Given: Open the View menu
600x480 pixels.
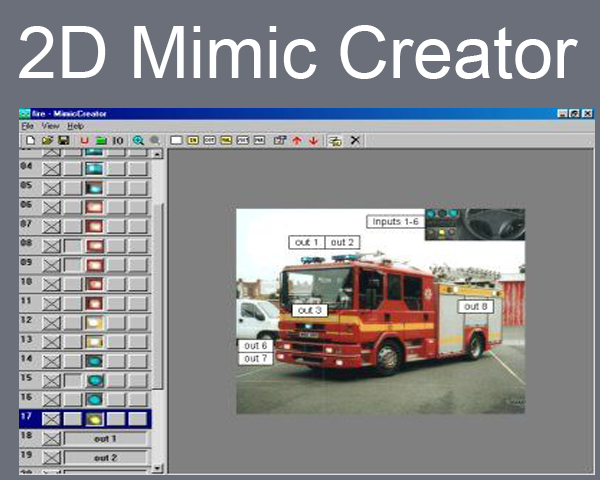Looking at the screenshot, I should (50, 127).
